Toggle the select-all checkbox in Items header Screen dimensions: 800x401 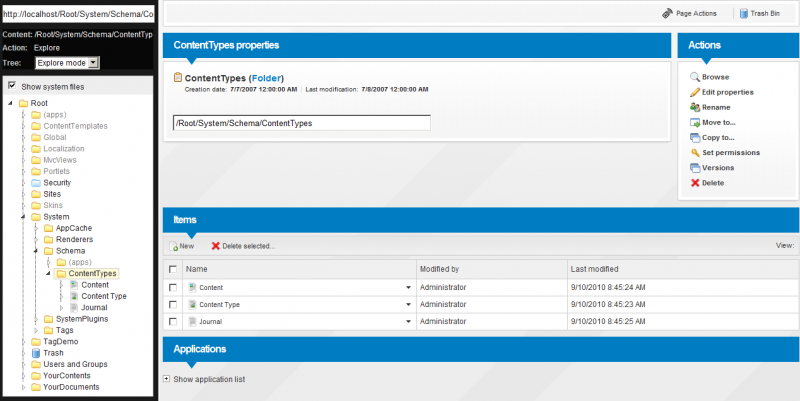click(x=173, y=269)
